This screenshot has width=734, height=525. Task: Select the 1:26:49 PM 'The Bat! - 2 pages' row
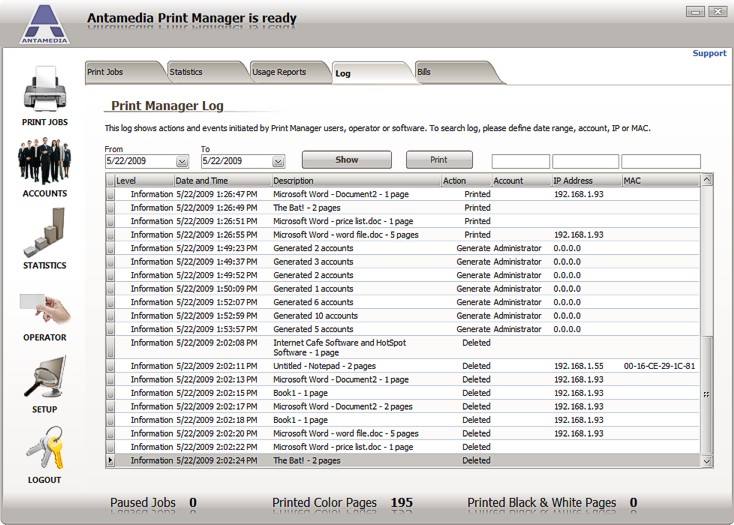[403, 208]
